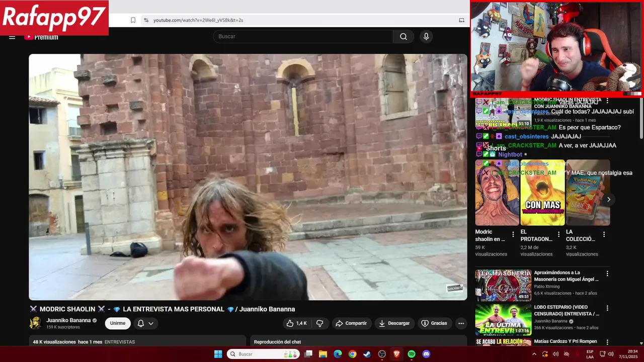Open options for Modric shaolin Short

(x=513, y=234)
